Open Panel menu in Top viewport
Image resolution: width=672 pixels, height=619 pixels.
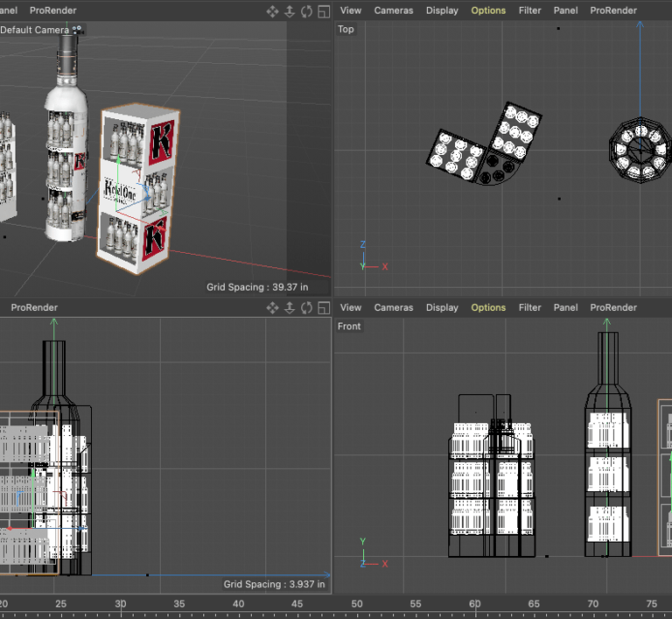(565, 11)
